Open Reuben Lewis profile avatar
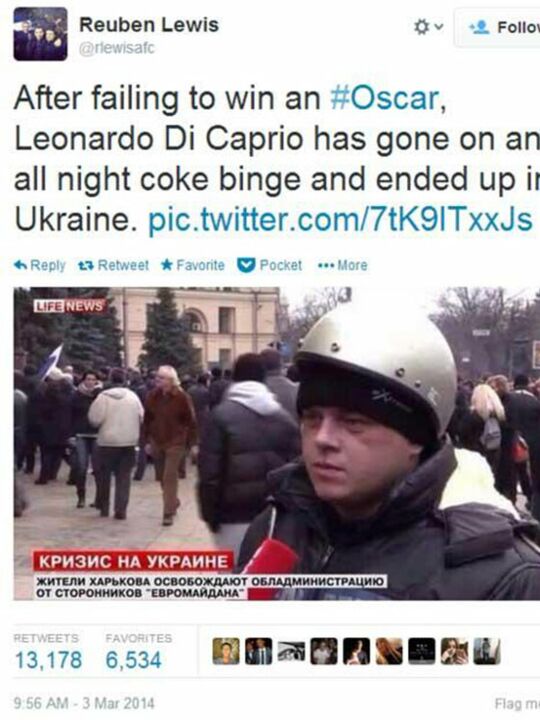The height and width of the screenshot is (720, 540). (x=40, y=34)
